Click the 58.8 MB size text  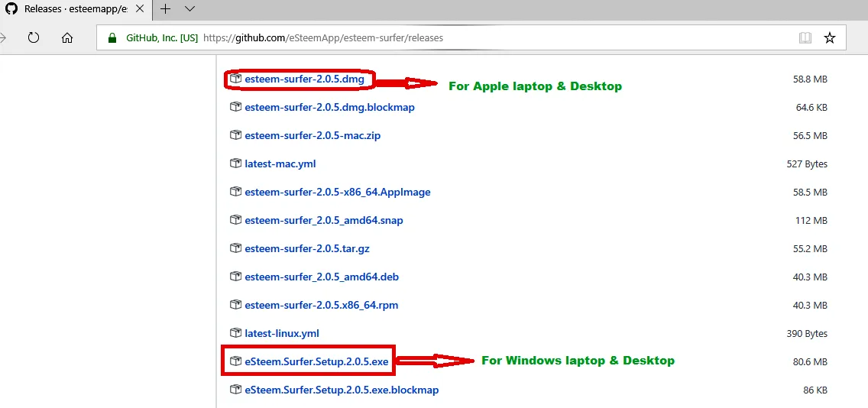point(810,79)
